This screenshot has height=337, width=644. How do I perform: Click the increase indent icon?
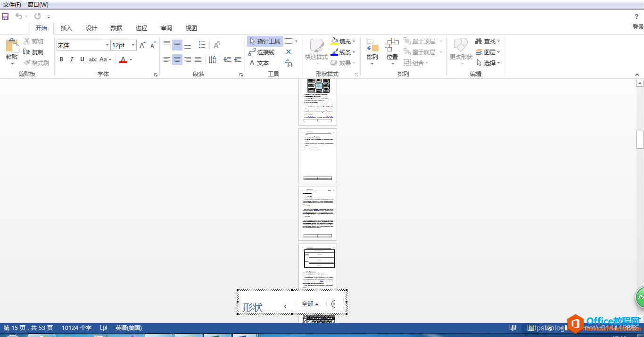click(238, 59)
